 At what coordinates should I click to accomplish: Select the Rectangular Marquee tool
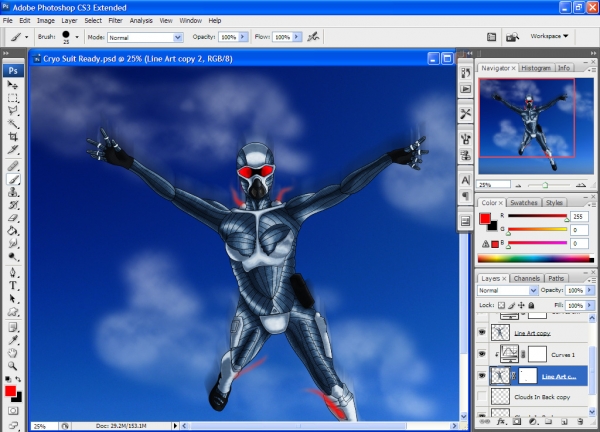[x=13, y=98]
